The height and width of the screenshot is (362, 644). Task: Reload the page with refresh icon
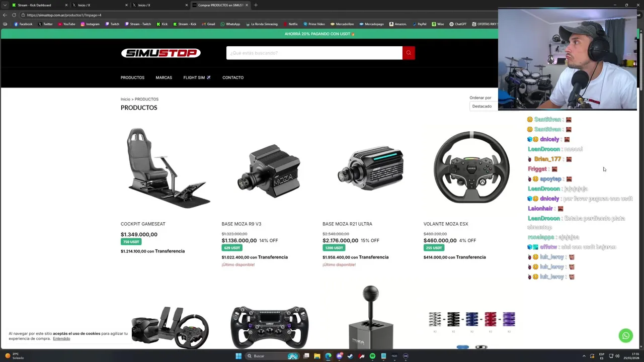pos(14,15)
